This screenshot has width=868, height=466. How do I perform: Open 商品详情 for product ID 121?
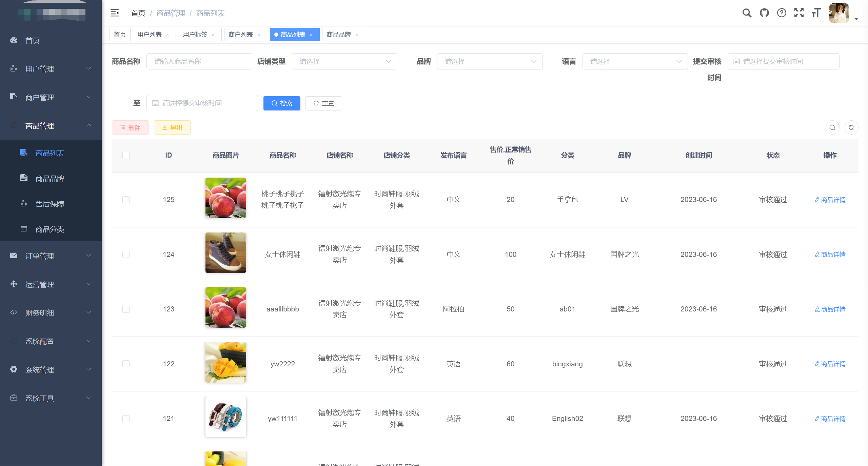(x=830, y=419)
